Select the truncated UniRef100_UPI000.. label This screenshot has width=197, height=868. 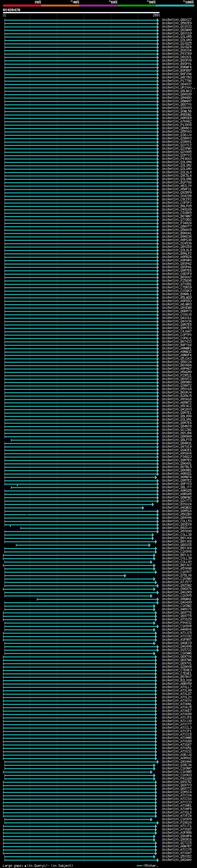179,88
